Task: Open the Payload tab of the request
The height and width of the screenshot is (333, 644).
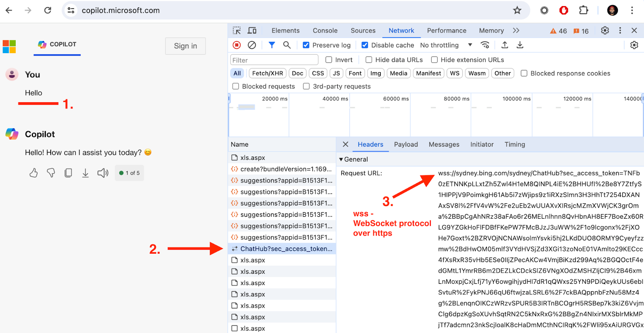Action: point(406,145)
